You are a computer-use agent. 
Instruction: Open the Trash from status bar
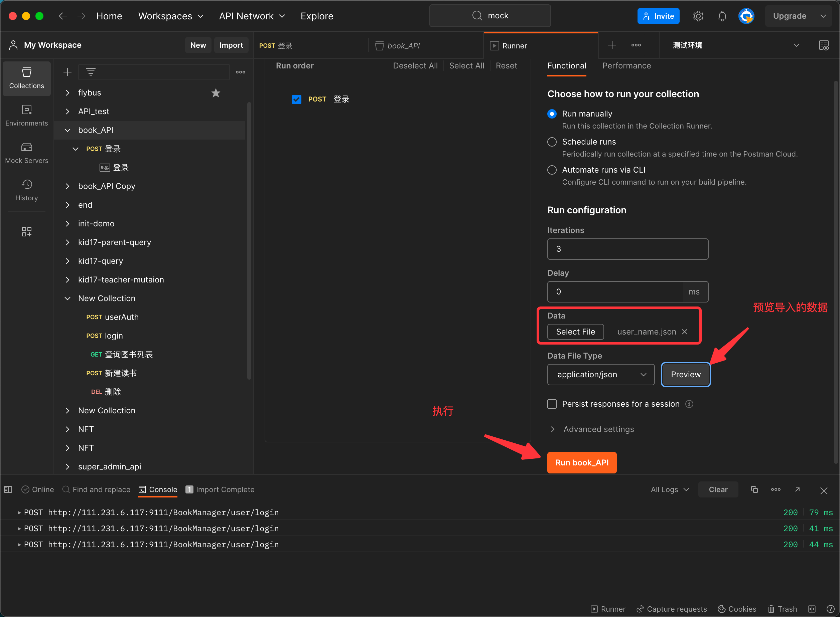782,609
